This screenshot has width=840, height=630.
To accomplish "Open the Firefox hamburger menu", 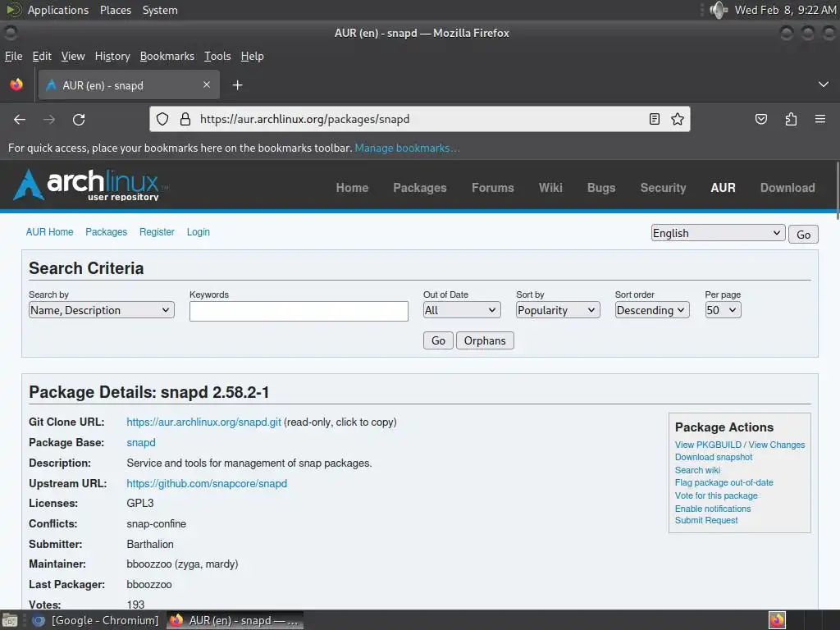I will coord(819,119).
